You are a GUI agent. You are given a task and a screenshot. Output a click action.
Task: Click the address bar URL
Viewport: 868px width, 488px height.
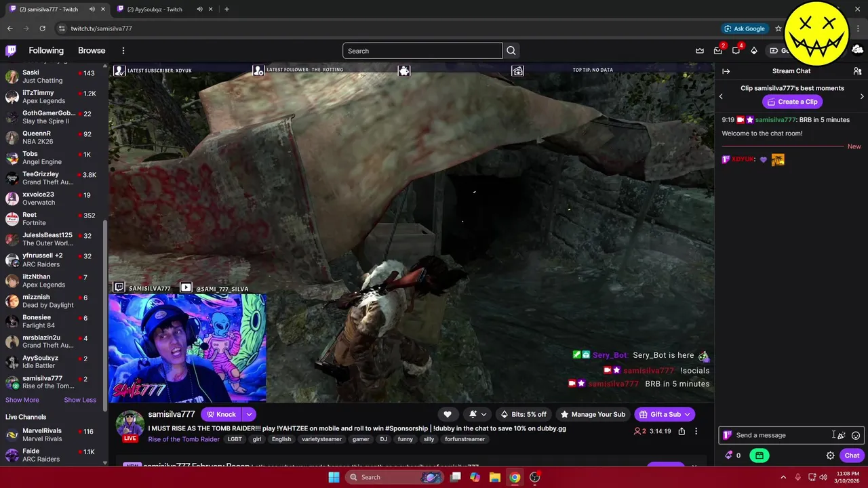tap(102, 28)
